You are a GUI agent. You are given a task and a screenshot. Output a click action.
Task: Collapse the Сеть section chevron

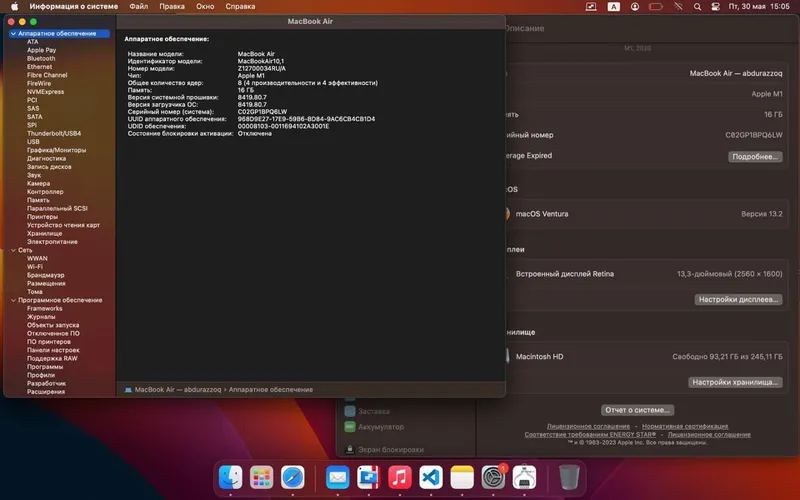[x=13, y=251]
